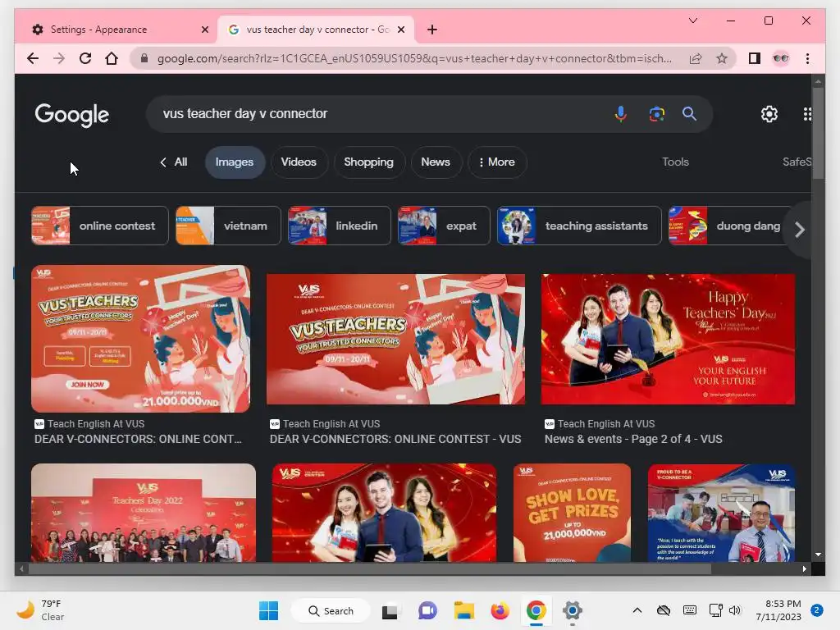Click the browser back arrow
Screen dimensions: 840x630
tap(33, 58)
